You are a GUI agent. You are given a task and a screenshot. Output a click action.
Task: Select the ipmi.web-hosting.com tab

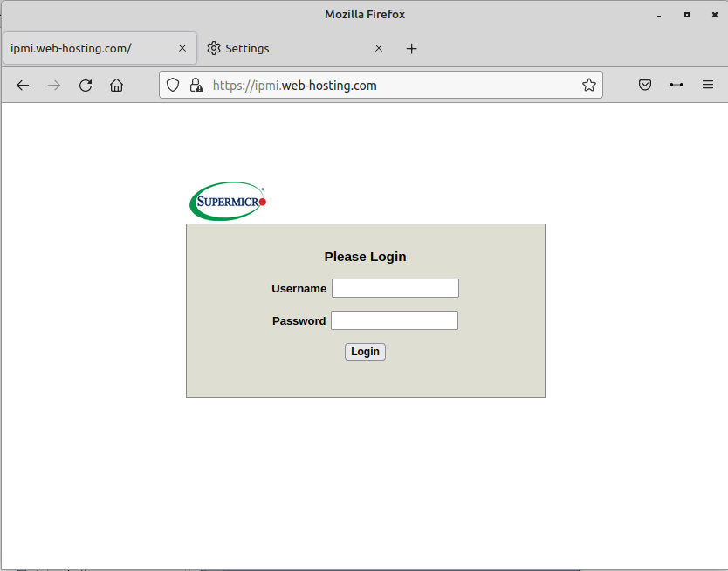[x=100, y=48]
